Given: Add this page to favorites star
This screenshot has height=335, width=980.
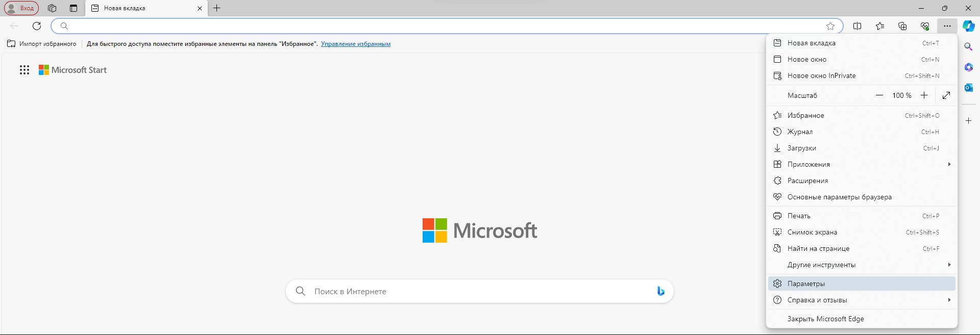Looking at the screenshot, I should (830, 26).
